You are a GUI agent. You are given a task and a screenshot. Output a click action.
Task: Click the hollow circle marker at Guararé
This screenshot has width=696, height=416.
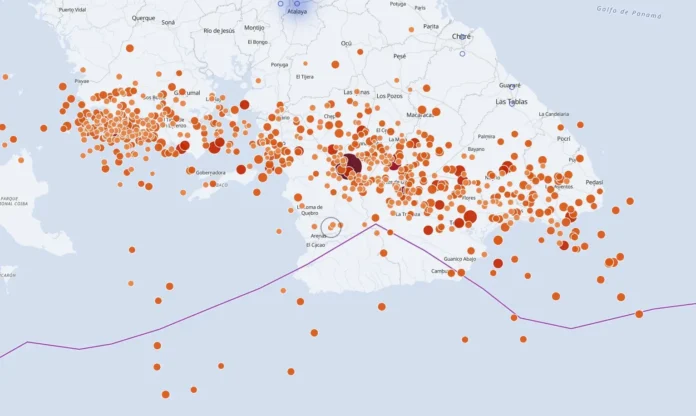[x=511, y=87]
